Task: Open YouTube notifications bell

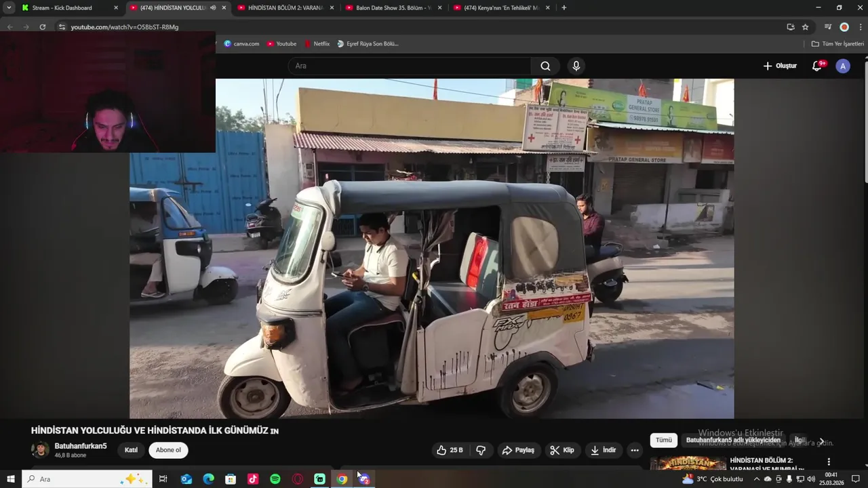Action: point(818,66)
